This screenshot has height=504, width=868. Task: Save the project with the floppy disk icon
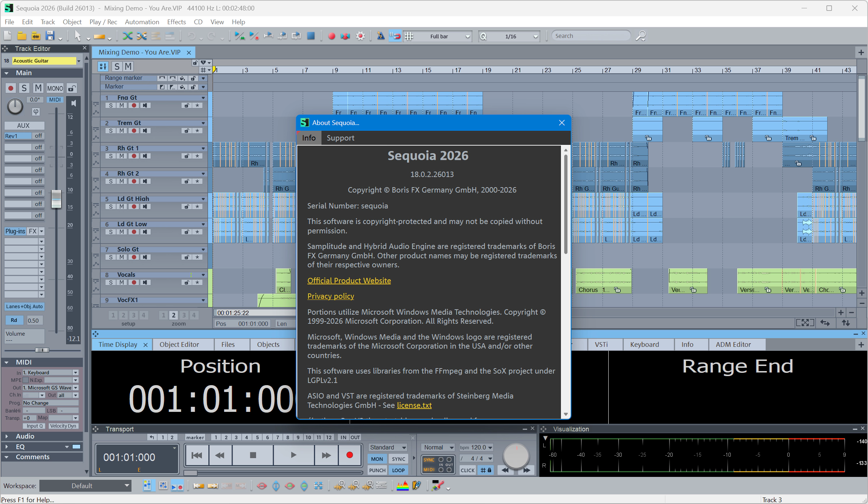pyautogui.click(x=50, y=36)
